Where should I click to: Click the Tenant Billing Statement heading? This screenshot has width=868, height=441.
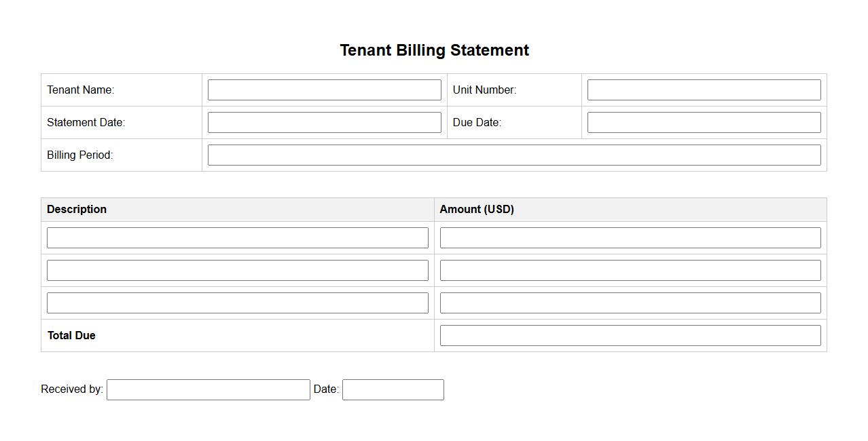(x=434, y=50)
